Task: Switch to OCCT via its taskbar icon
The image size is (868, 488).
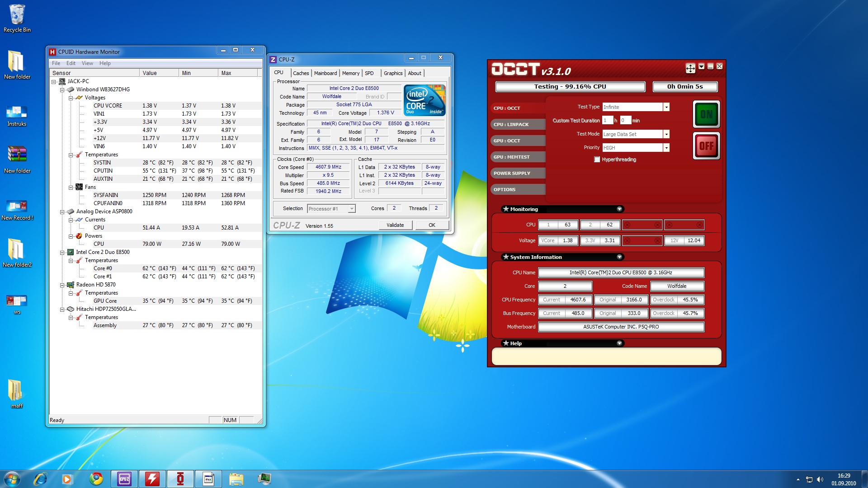Action: point(180,479)
